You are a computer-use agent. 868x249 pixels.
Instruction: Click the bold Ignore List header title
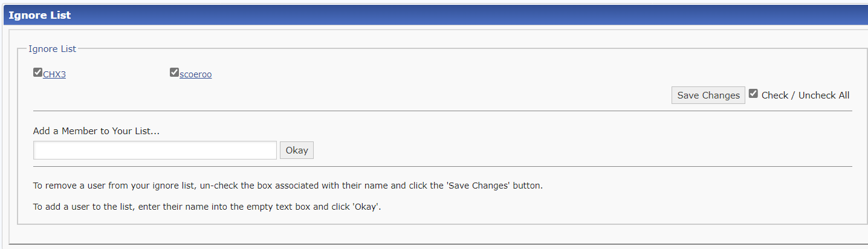coord(40,15)
